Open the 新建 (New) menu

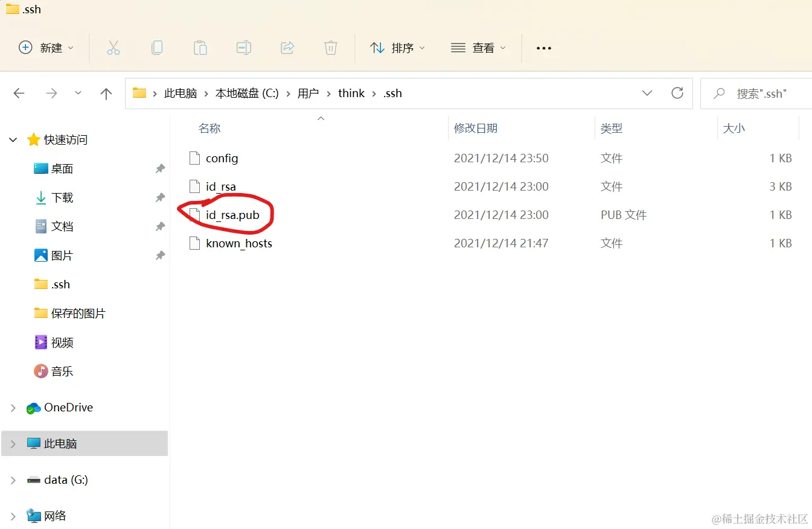pos(46,48)
